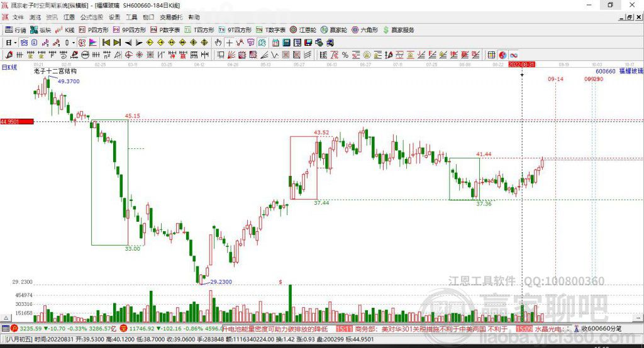Open the T四方形 tool
This screenshot has height=348, width=644.
click(199, 30)
